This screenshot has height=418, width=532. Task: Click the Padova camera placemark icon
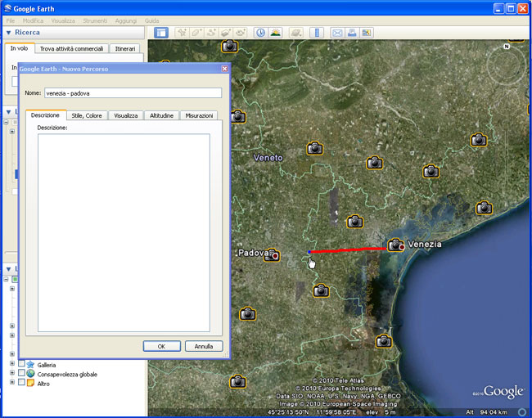(272, 254)
